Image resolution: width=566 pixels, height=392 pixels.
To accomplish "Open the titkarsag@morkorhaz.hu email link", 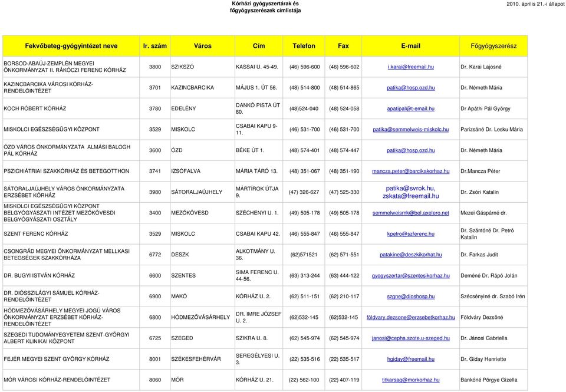I will (411, 380).
